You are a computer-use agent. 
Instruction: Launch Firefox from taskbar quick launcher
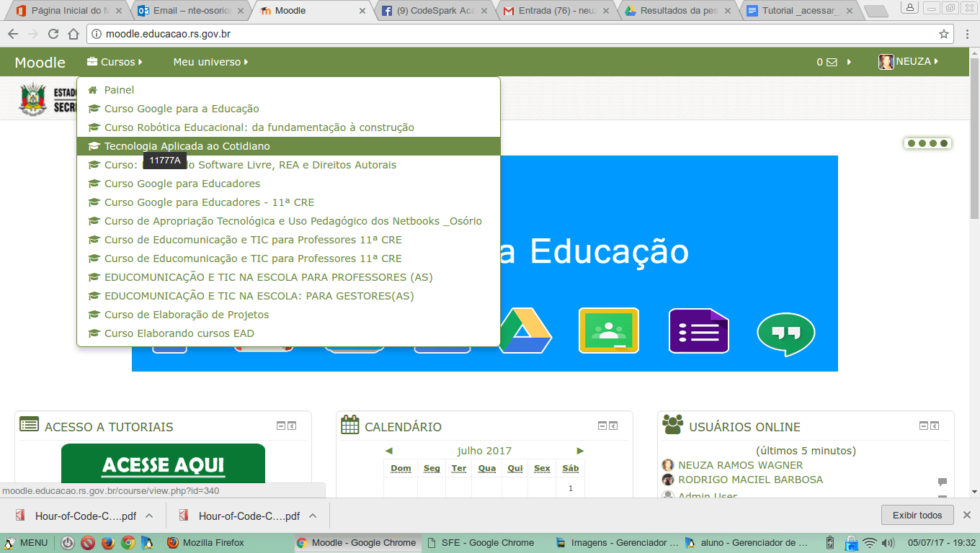[107, 543]
